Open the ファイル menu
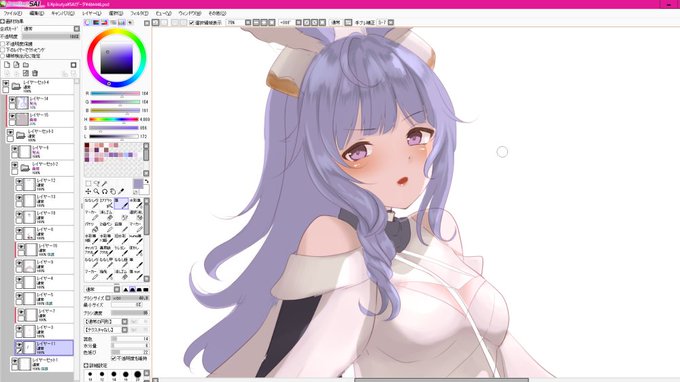 [x=13, y=13]
